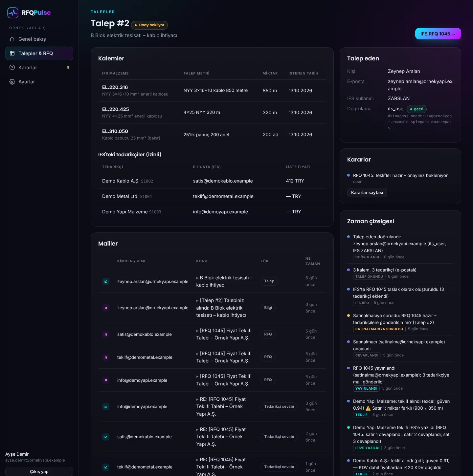This screenshot has width=473, height=476.
Task: Log out with the Çıkış yap button
Action: point(39,471)
